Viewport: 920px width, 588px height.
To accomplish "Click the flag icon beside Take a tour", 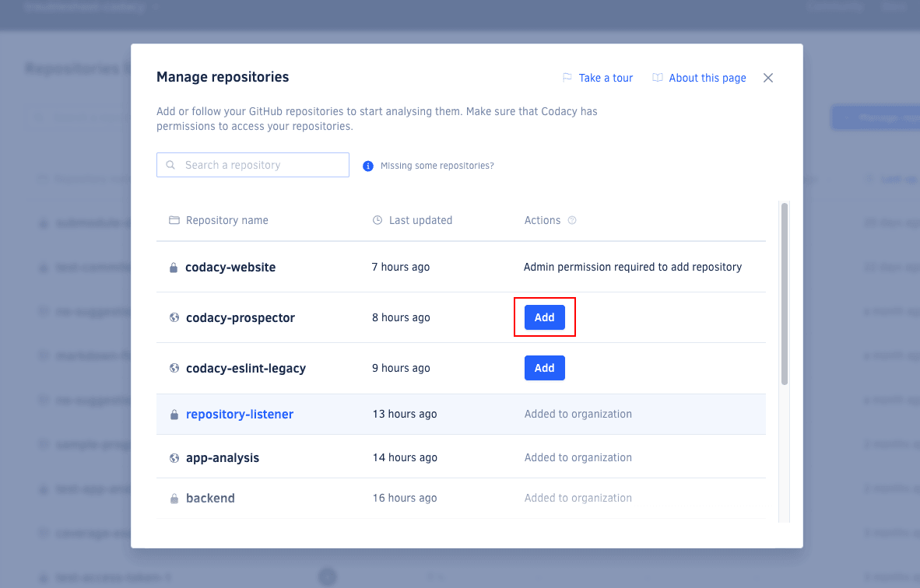I will tap(567, 77).
